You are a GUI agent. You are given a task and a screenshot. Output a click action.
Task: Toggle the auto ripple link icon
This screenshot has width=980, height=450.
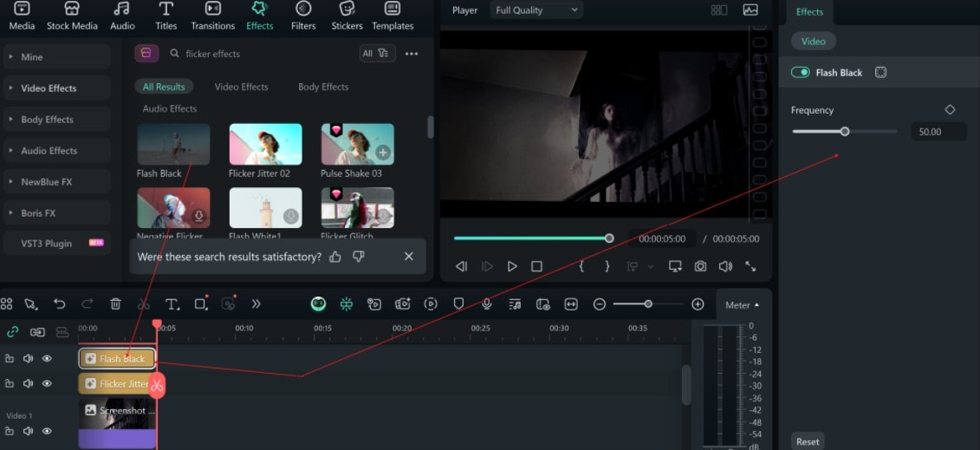click(12, 332)
